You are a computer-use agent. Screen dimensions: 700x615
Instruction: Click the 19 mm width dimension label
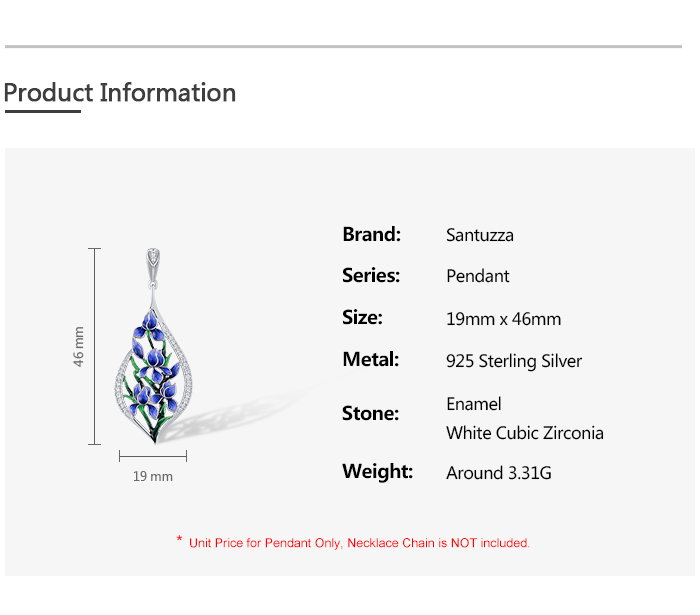tap(153, 477)
